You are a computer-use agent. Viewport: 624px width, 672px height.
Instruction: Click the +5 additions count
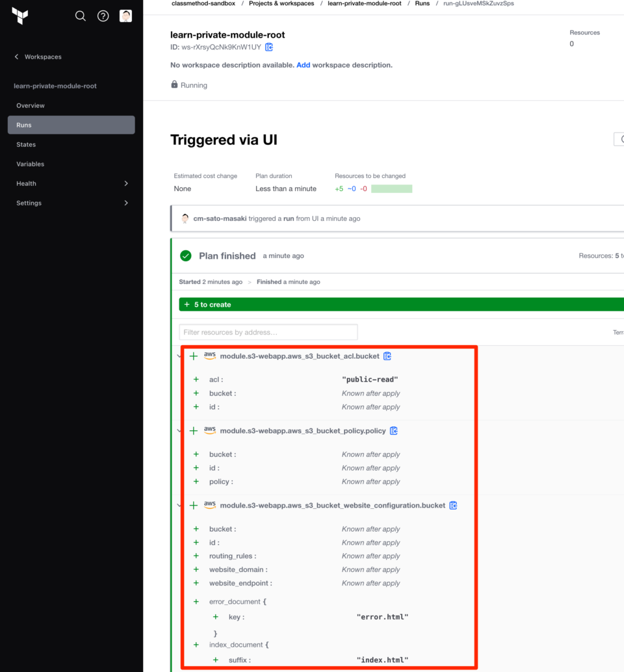point(339,188)
